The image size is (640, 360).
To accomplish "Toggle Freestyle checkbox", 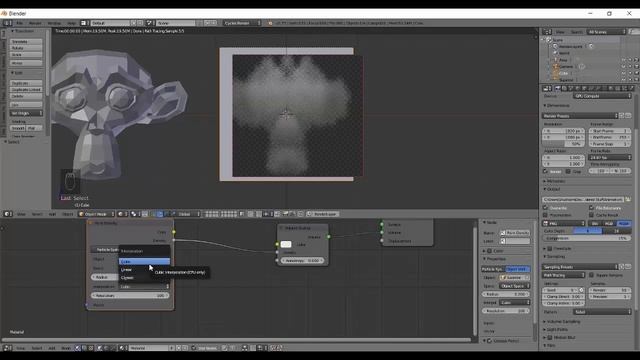I will [550, 249].
